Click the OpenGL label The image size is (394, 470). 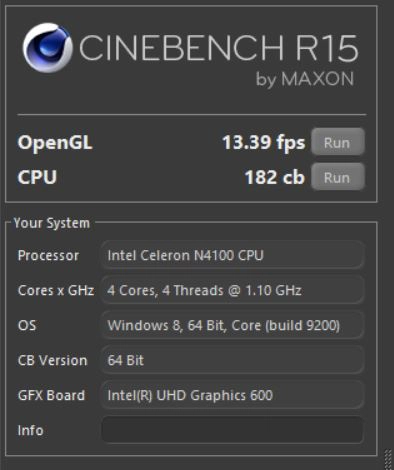tap(55, 143)
